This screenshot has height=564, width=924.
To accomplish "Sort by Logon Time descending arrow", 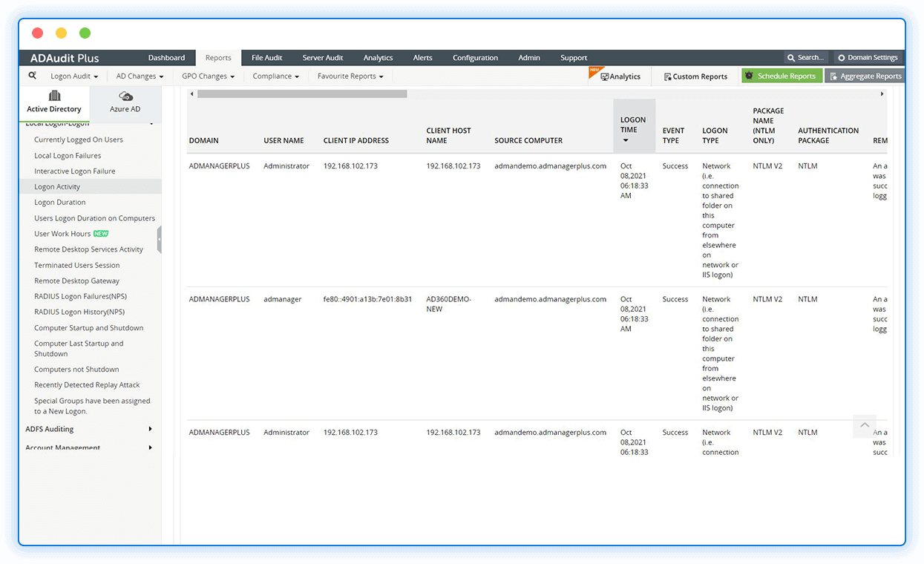I will [626, 140].
